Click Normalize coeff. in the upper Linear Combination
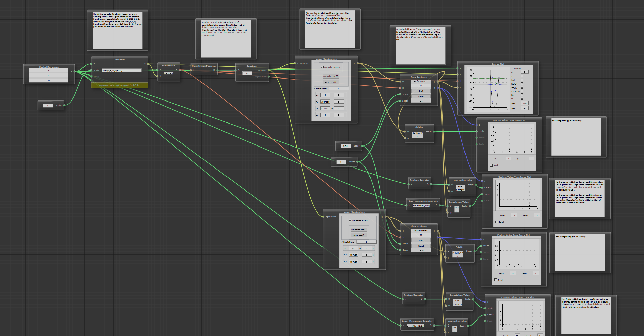 click(x=330, y=76)
